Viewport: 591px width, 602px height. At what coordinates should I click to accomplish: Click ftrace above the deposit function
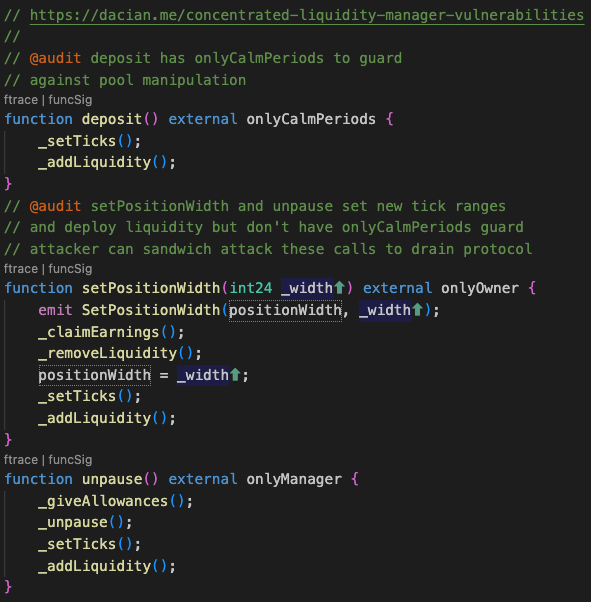21,100
